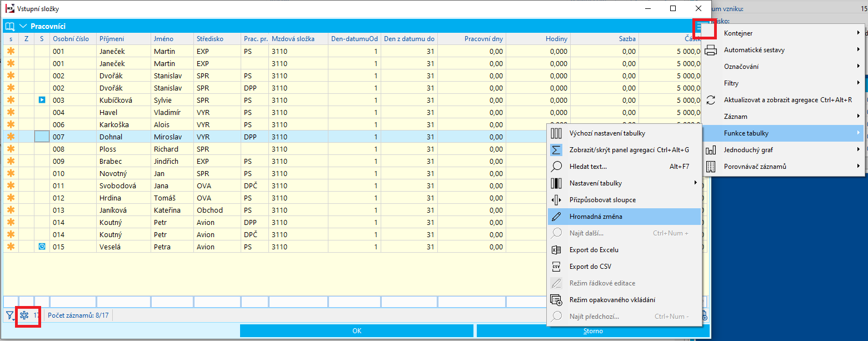Select Hledat text... menu entry
The image size is (868, 341).
point(625,167)
